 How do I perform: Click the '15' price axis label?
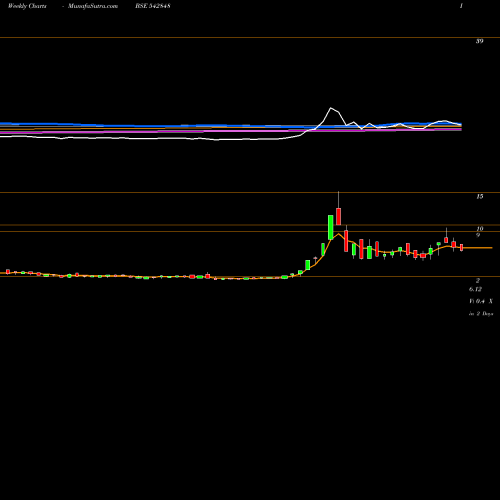pos(479,197)
